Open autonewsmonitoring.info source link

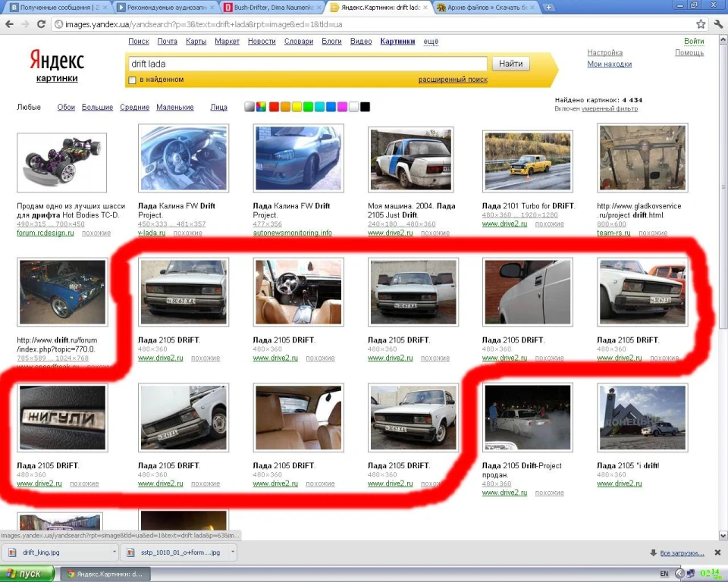point(293,233)
